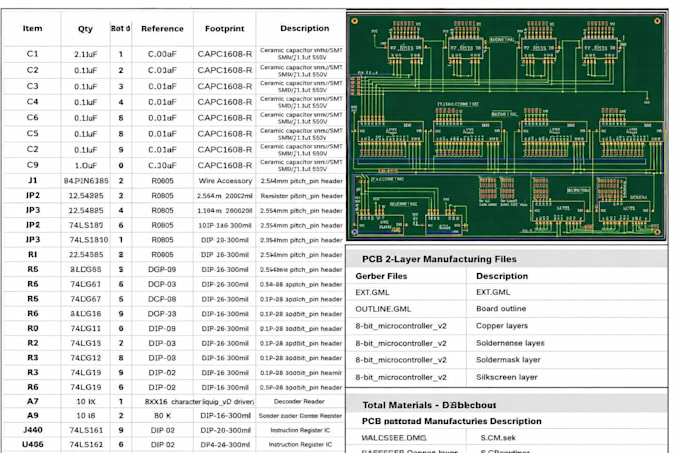Select the 'Reference' column header
The image size is (680, 453).
(x=162, y=29)
